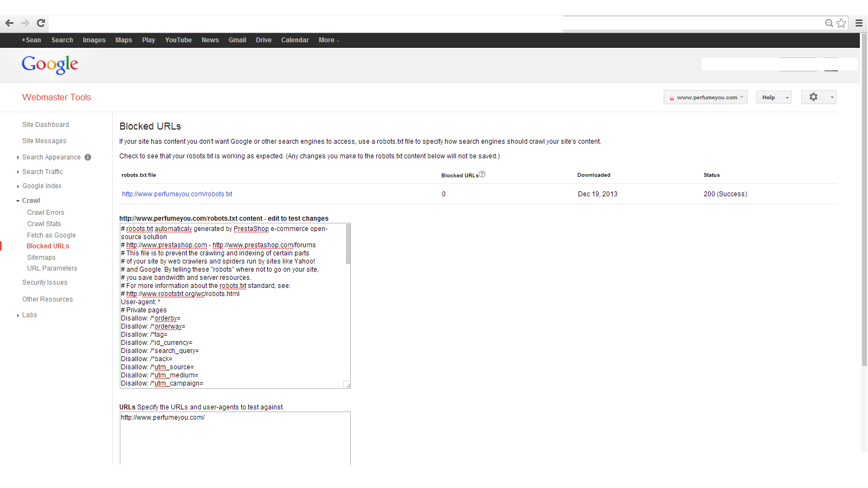The image size is (868, 488).
Task: Click the Blocked URLs help question mark
Action: click(x=482, y=174)
